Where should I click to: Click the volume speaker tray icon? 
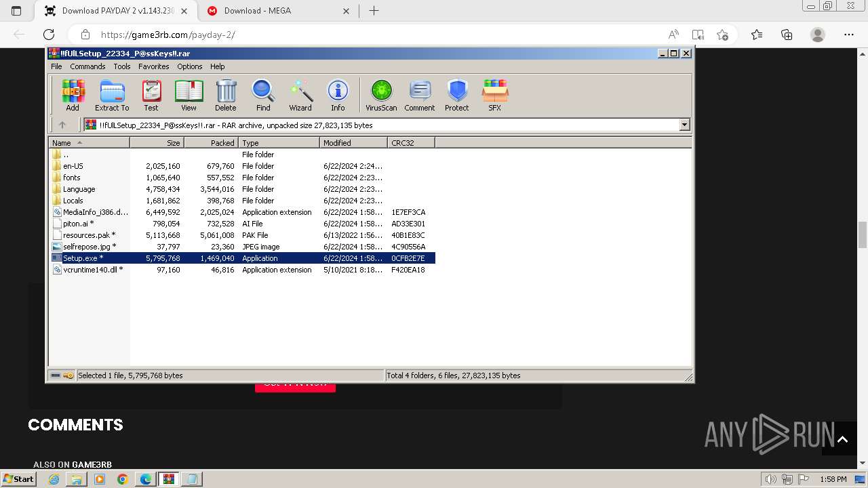(x=771, y=479)
